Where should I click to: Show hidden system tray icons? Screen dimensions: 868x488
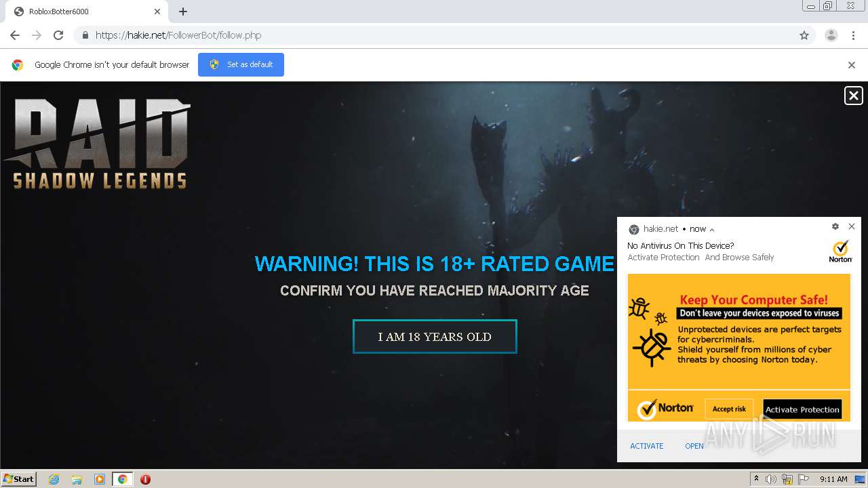pyautogui.click(x=756, y=479)
